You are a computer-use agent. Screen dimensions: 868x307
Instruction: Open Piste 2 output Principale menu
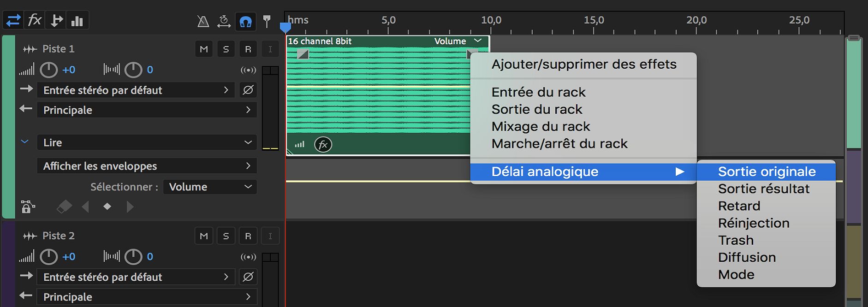(147, 296)
